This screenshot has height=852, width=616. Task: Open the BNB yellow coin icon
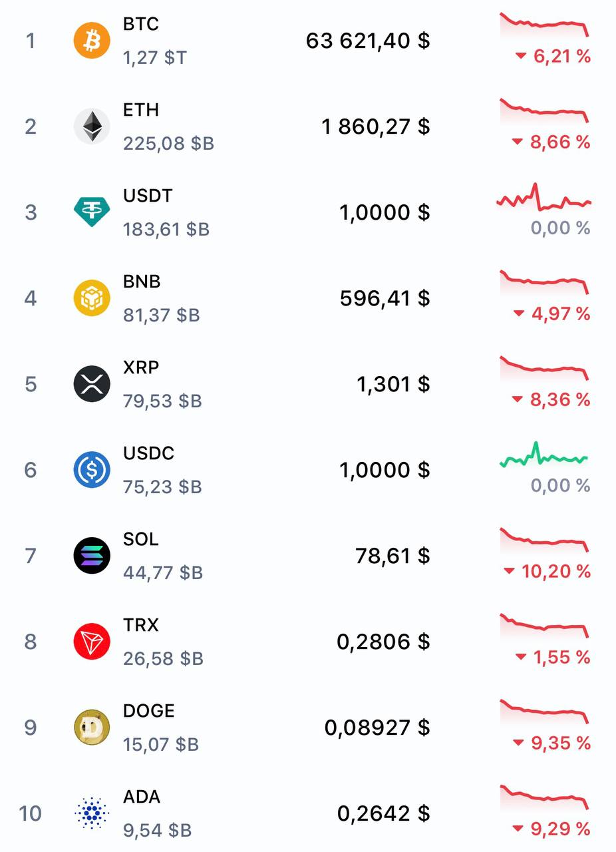click(92, 298)
